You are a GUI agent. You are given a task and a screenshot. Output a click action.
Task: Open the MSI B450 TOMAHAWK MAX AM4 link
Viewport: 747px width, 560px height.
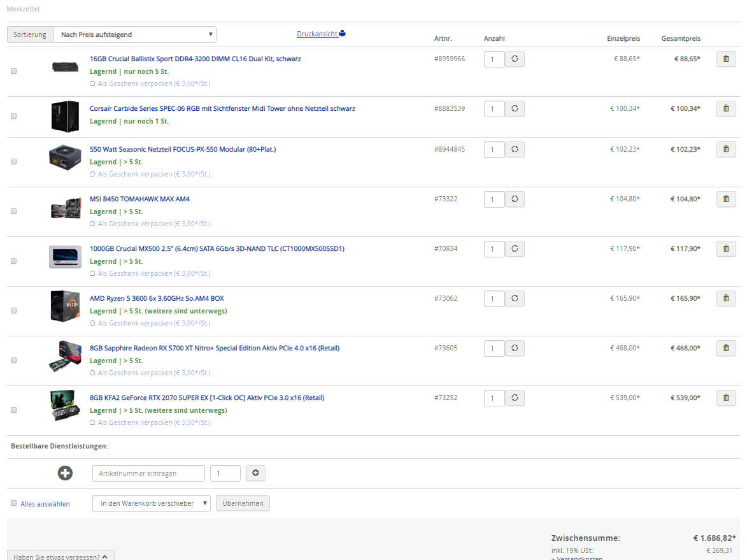point(139,199)
